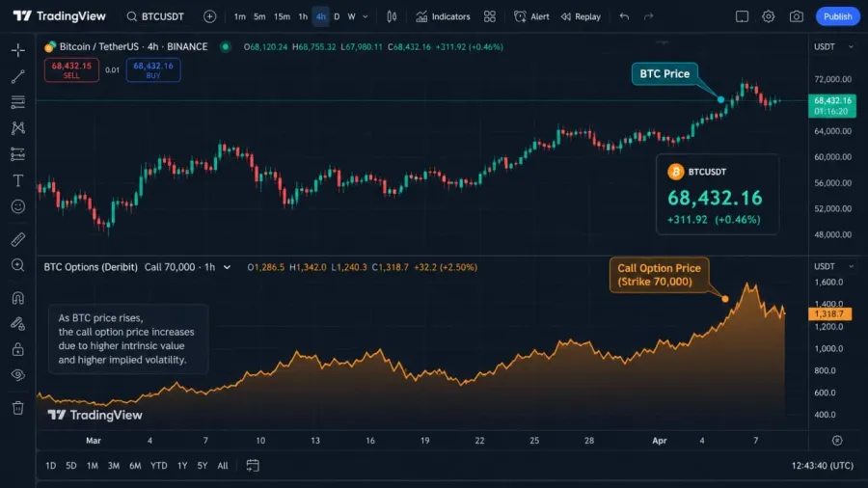Create an Alert
Viewport: 868px width, 488px height.
(531, 16)
